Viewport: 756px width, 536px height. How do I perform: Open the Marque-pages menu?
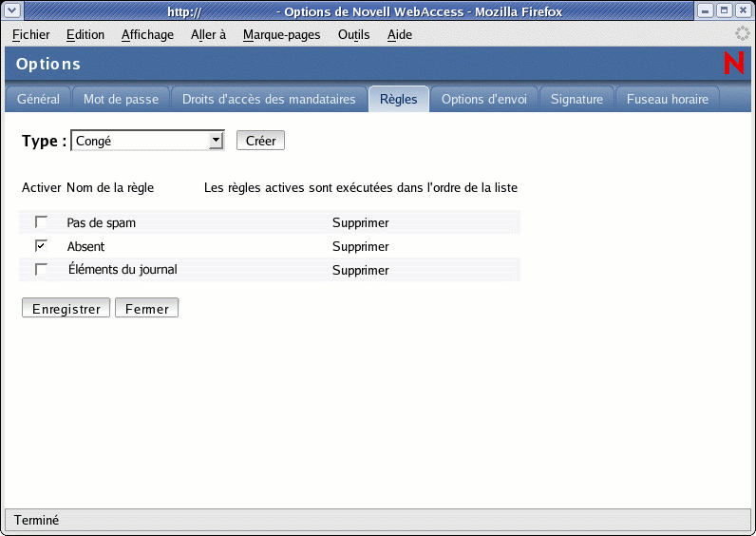[281, 35]
